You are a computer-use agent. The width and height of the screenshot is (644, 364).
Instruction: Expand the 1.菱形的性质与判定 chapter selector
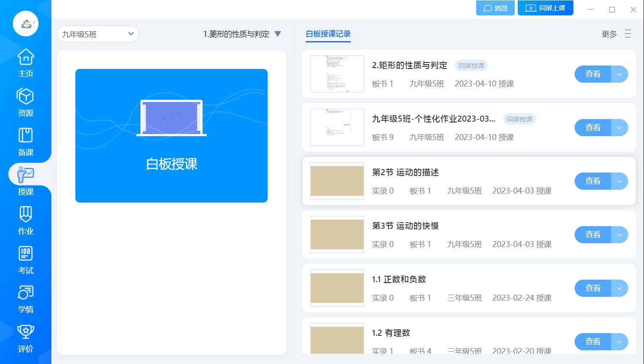coord(242,34)
